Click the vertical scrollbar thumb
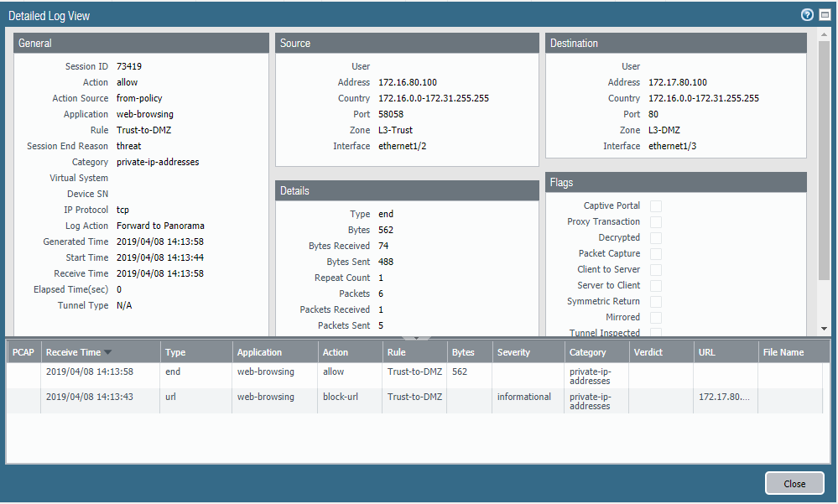This screenshot has height=504, width=838. (825, 159)
